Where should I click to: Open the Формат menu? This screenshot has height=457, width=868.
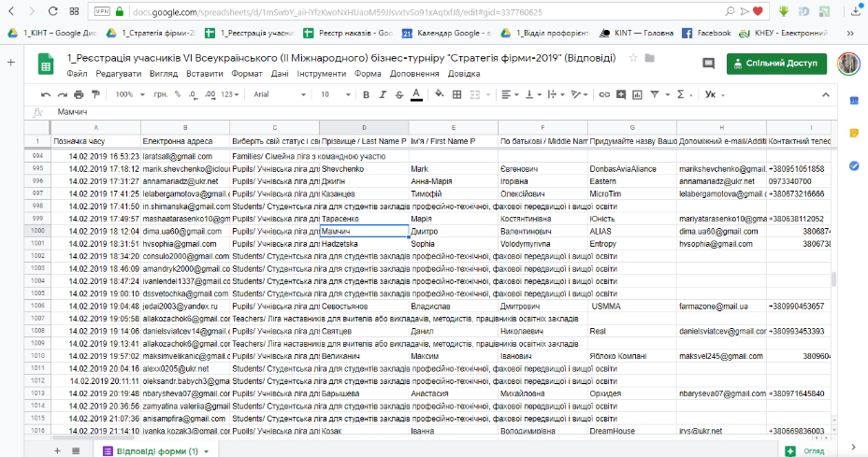(247, 73)
